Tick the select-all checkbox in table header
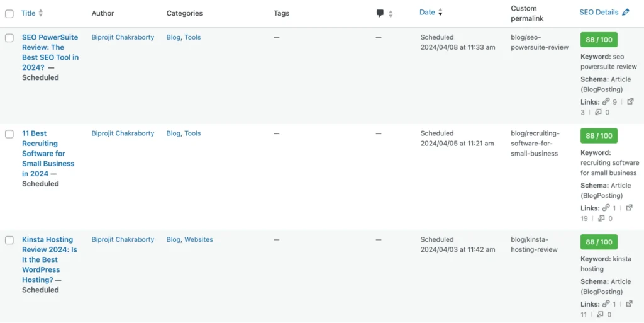This screenshot has height=323, width=644. coord(9,13)
